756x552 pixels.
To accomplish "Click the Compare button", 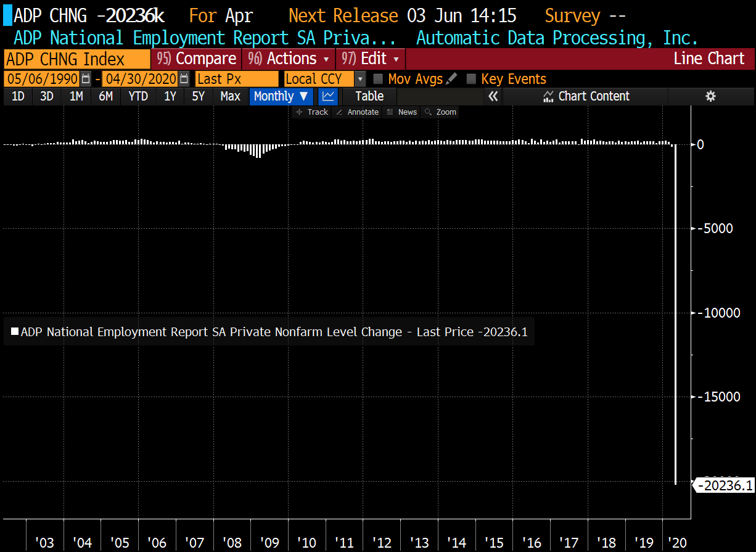I will (196, 59).
